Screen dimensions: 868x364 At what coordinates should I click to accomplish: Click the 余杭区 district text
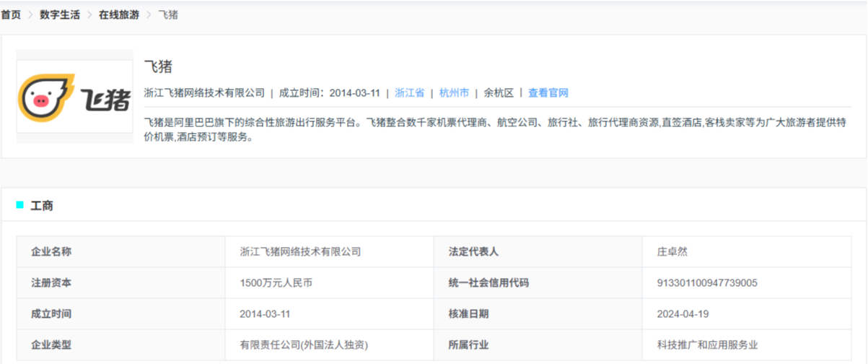pos(499,93)
